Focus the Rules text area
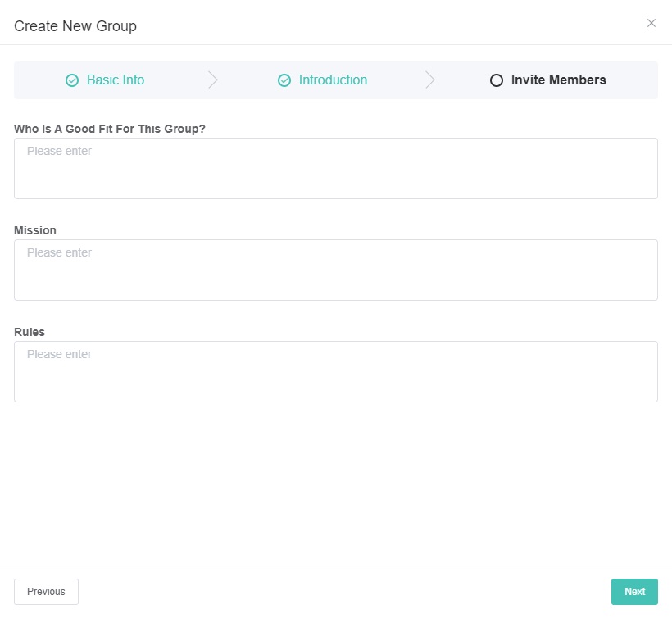 pyautogui.click(x=336, y=371)
